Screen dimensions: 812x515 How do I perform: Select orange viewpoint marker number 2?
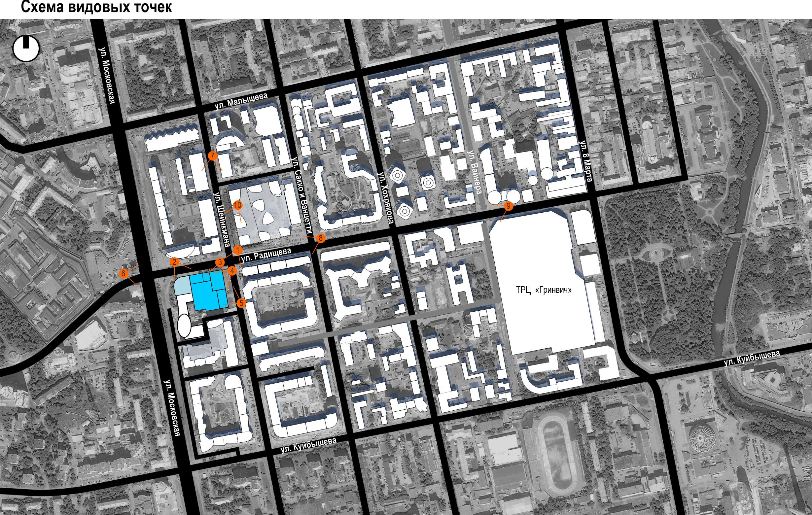tap(174, 262)
